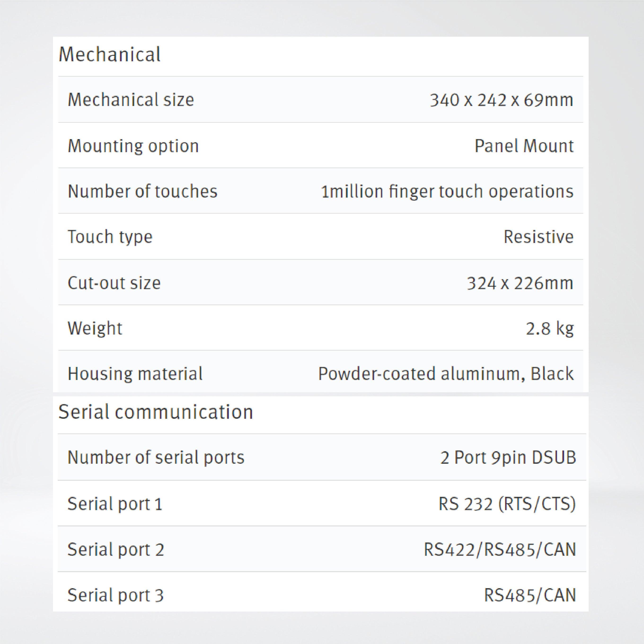Click the Serial communication section heading
This screenshot has height=644, width=644.
(x=156, y=412)
